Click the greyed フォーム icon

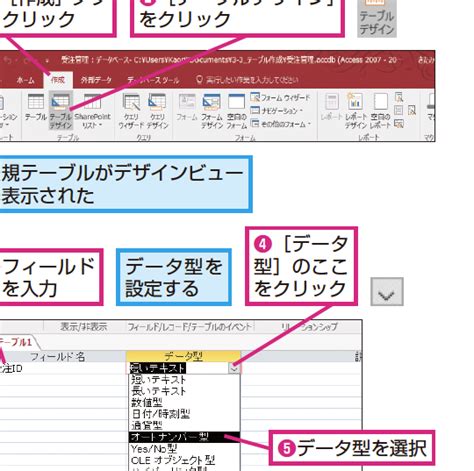pos(187,107)
